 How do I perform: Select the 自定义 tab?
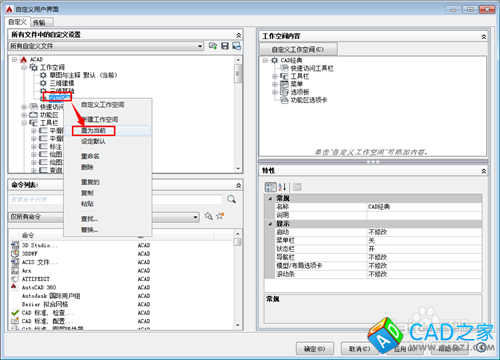coord(17,22)
